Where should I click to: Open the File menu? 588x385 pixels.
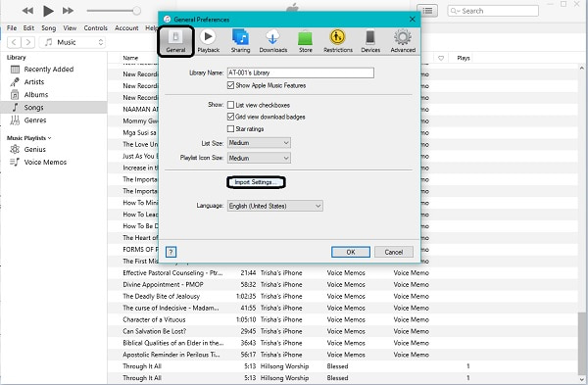[12, 28]
